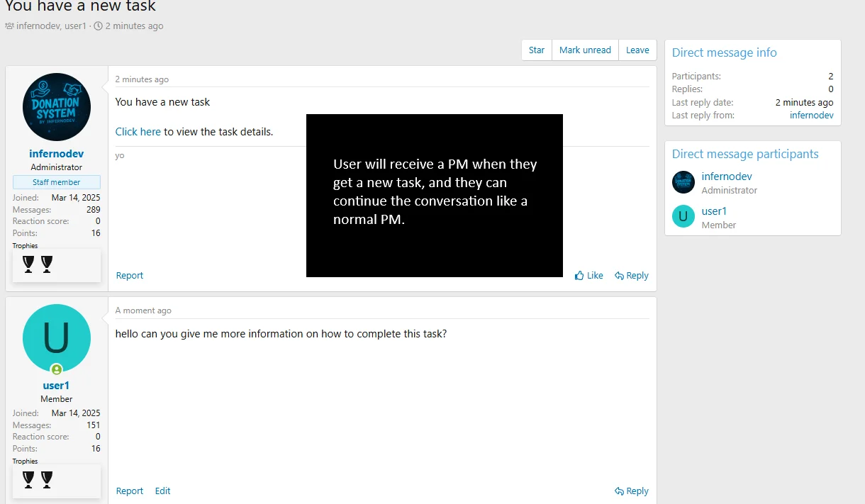Mark the conversation as unread
865x504 pixels.
[585, 50]
